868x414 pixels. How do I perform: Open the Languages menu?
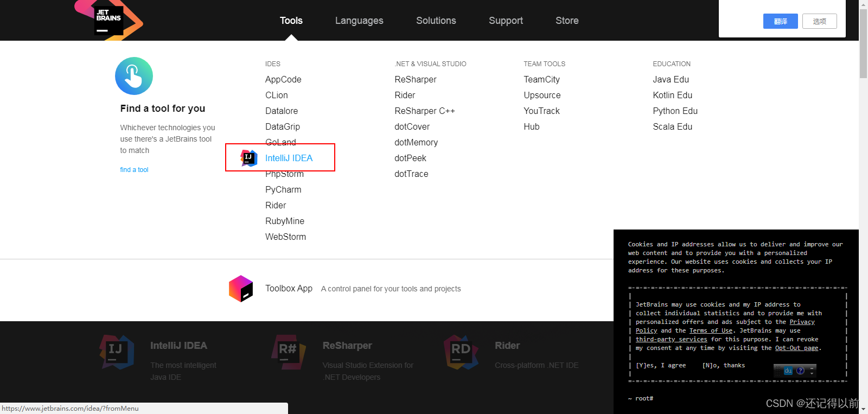359,21
